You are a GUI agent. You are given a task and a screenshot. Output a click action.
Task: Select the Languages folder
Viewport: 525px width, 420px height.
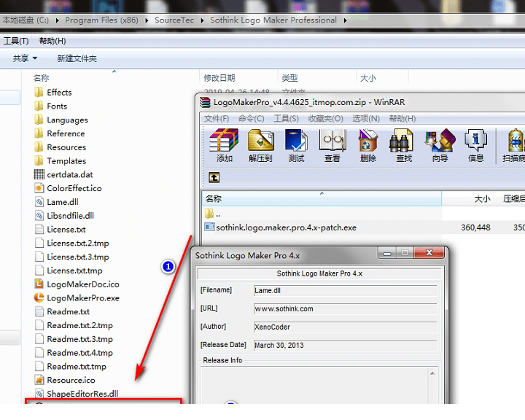(x=61, y=120)
